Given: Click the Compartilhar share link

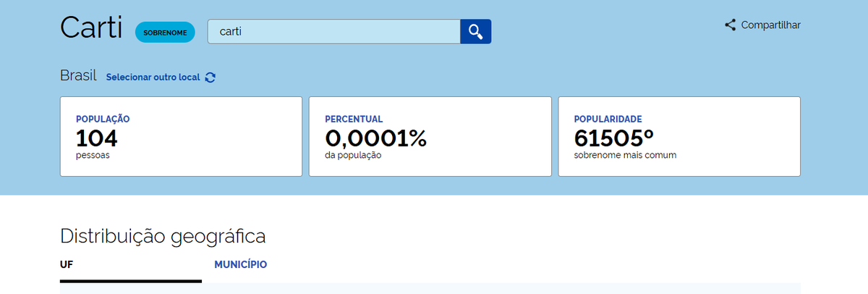Looking at the screenshot, I should (x=762, y=25).
